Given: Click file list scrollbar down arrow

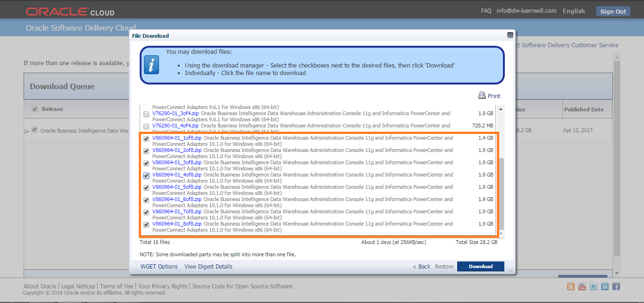Looking at the screenshot, I should [501, 234].
